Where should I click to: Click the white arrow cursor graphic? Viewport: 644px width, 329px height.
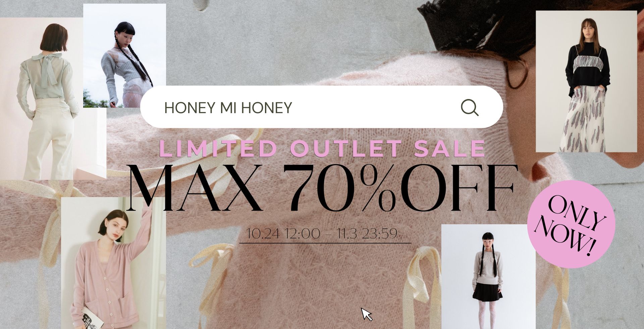[366, 314]
